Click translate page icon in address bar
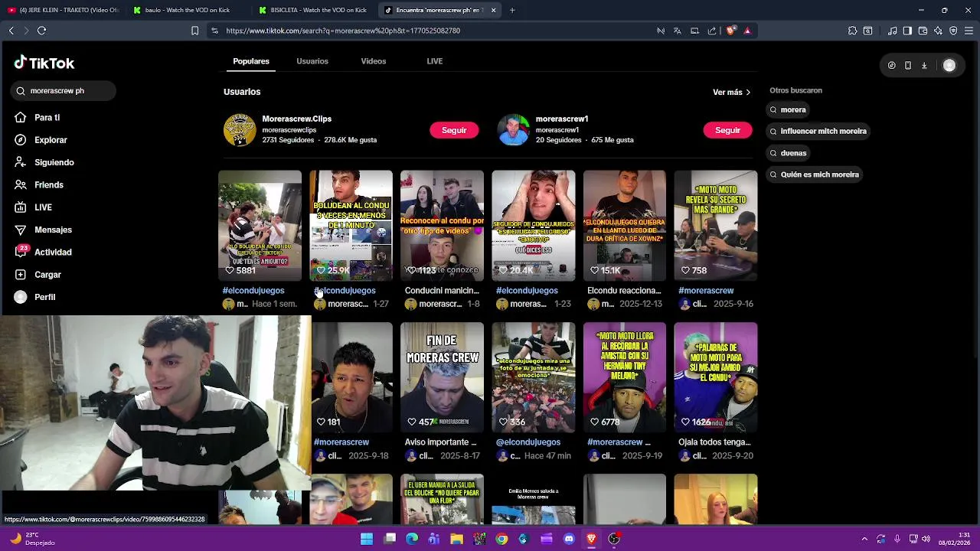This screenshot has height=551, width=980. (678, 31)
